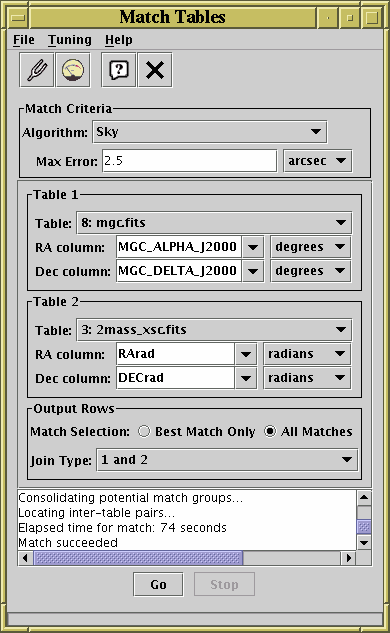This screenshot has height=633, width=390.
Task: Click the log's vertical scrollbar down arrow
Action: [x=364, y=543]
